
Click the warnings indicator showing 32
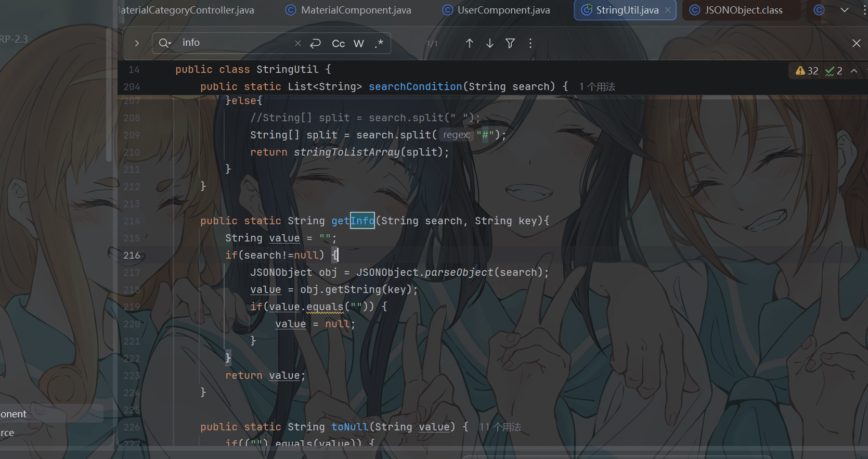pos(807,71)
